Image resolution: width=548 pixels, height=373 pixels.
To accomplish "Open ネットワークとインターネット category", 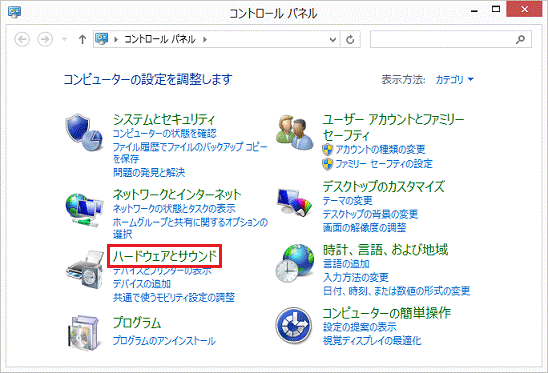I will 177,194.
